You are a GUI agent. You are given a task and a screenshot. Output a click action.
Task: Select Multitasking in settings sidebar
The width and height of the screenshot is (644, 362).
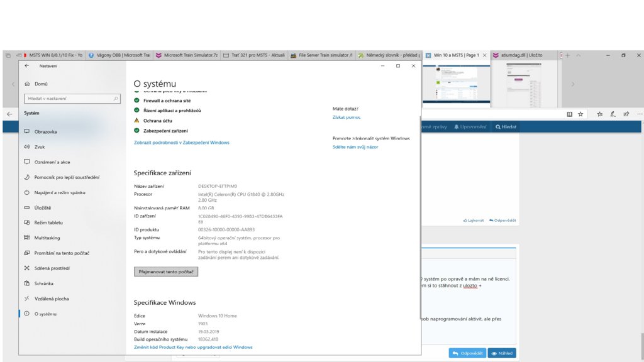point(47,238)
